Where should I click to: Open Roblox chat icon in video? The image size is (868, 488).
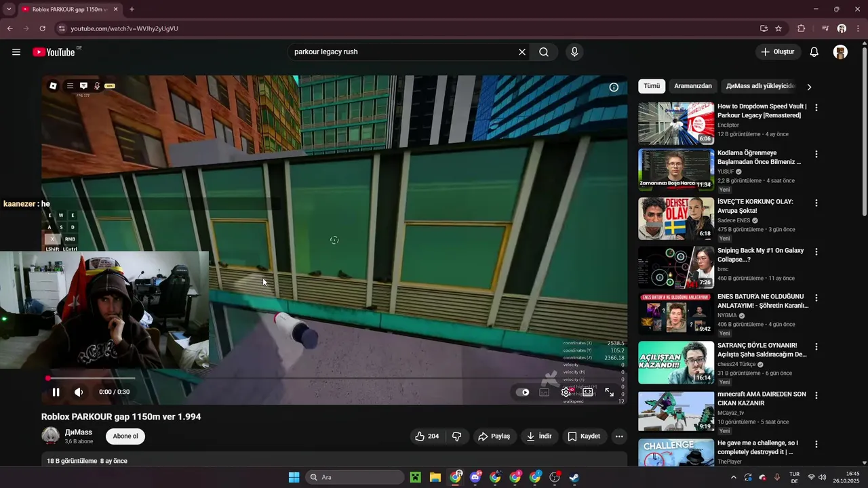tap(83, 86)
